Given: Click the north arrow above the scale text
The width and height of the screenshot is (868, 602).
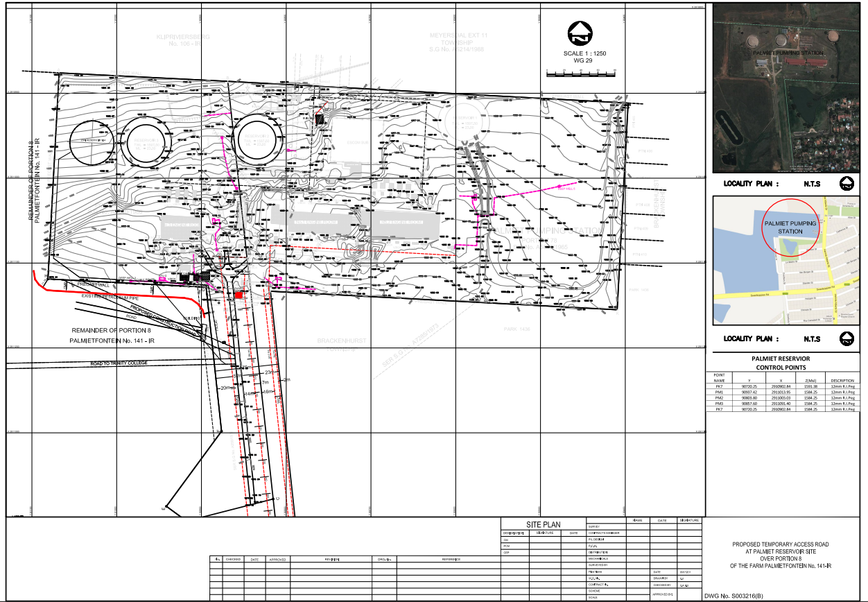Looking at the screenshot, I should [x=580, y=32].
